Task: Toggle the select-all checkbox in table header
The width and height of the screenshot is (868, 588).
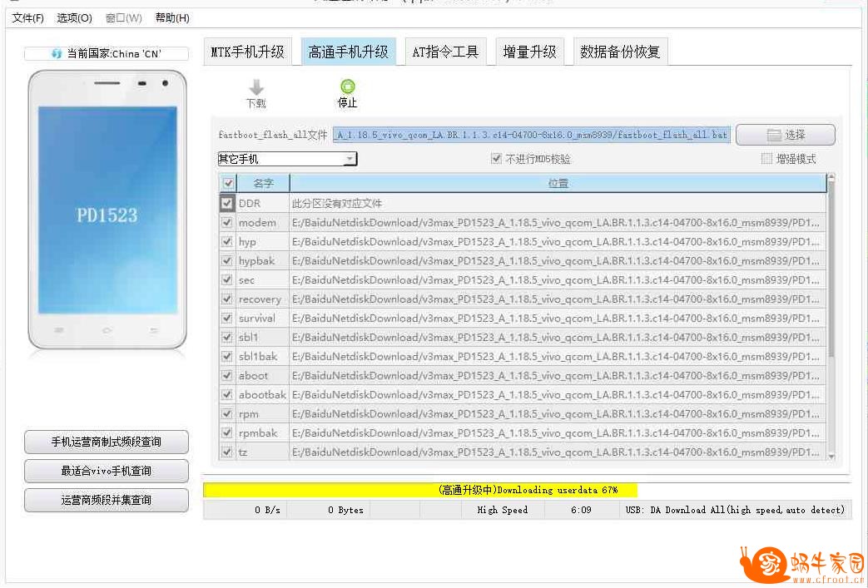Action: pyautogui.click(x=227, y=183)
